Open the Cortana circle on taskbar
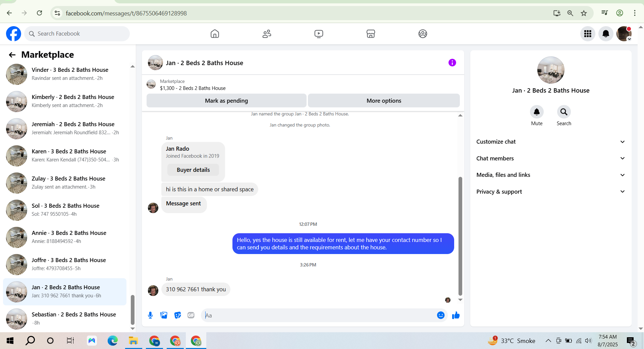 [50, 341]
